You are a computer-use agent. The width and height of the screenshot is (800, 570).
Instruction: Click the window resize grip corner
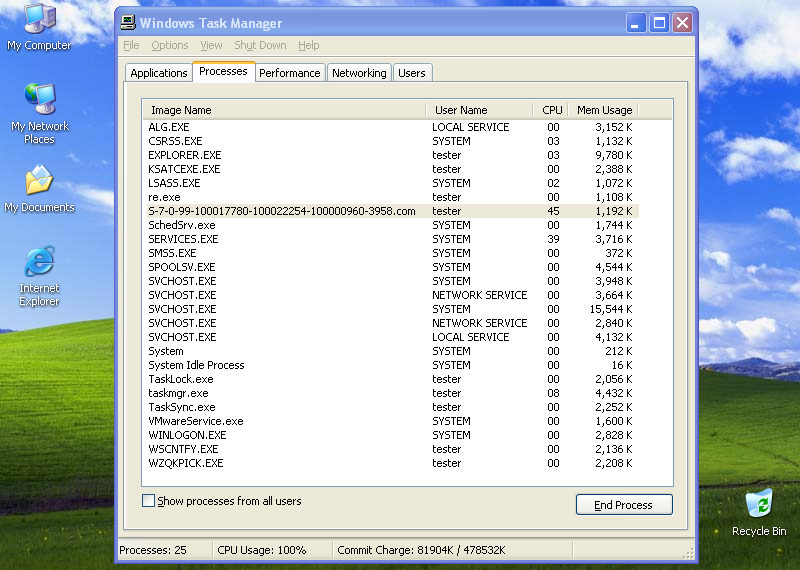click(688, 553)
